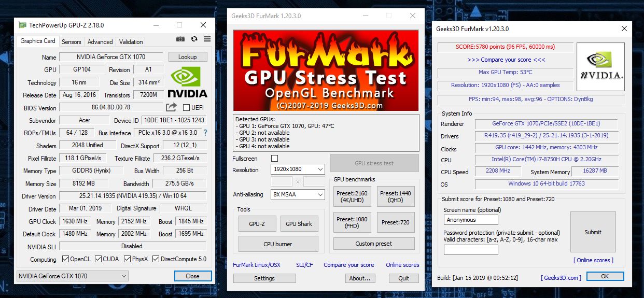Click the GPU stress test button
This screenshot has height=298, width=644.
click(x=374, y=163)
